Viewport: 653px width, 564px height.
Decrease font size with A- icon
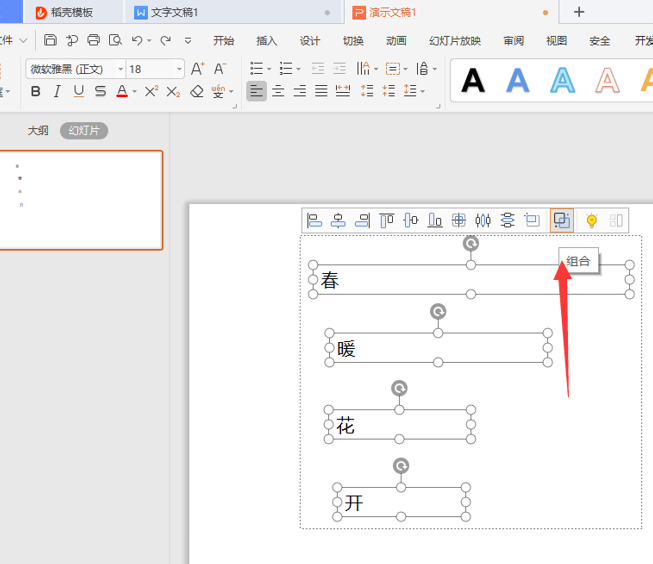click(219, 69)
